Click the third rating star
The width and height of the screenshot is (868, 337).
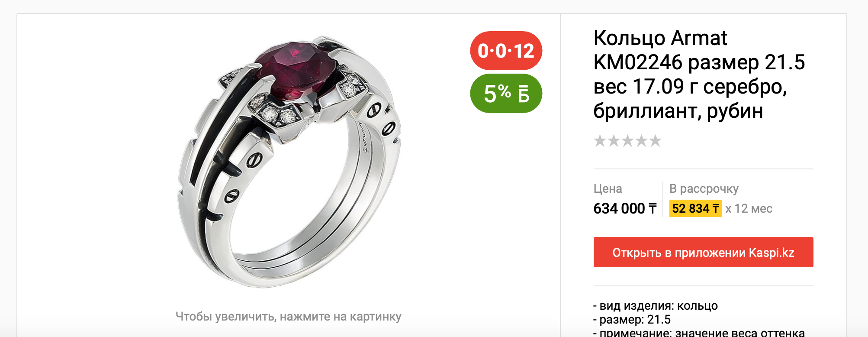point(628,141)
